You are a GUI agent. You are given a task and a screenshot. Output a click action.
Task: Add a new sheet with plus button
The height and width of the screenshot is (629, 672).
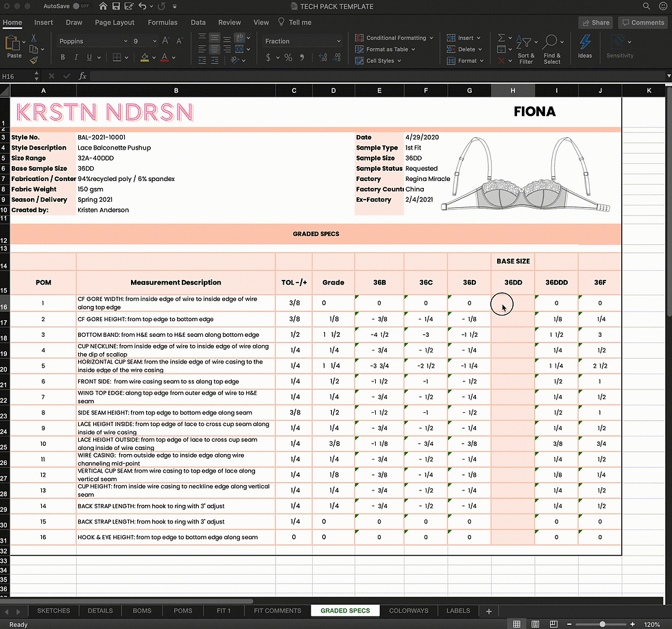pyautogui.click(x=488, y=611)
